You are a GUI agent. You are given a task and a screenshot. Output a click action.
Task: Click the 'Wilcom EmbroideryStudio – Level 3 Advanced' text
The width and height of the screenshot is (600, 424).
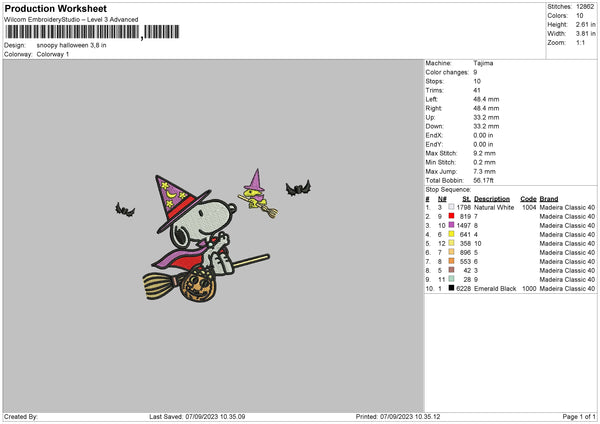click(x=71, y=20)
